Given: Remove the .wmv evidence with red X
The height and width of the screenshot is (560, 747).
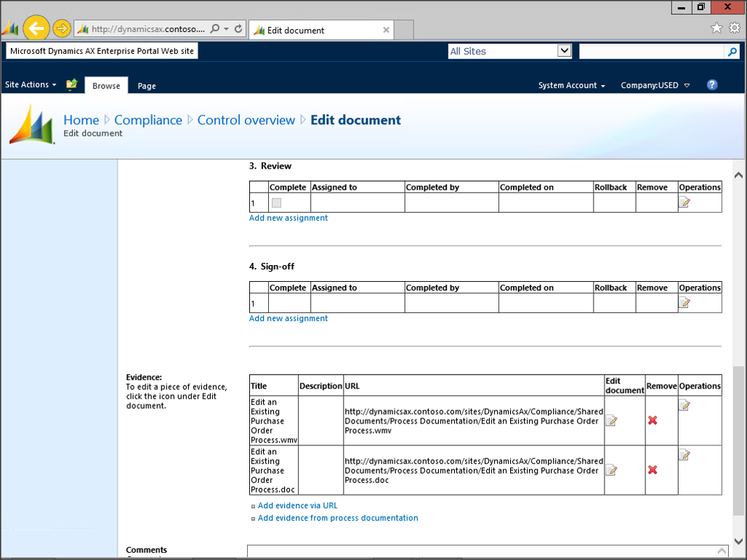Looking at the screenshot, I should pyautogui.click(x=653, y=421).
